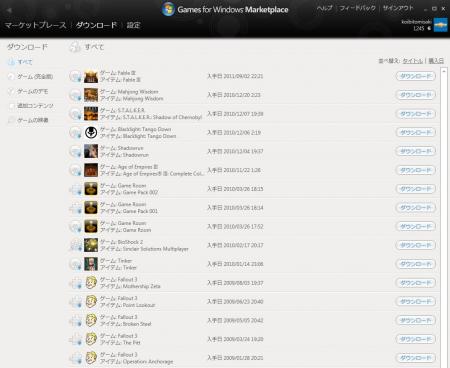Click the add-on icon on the Game Pack 002 row
The width and height of the screenshot is (450, 368).
click(76, 189)
